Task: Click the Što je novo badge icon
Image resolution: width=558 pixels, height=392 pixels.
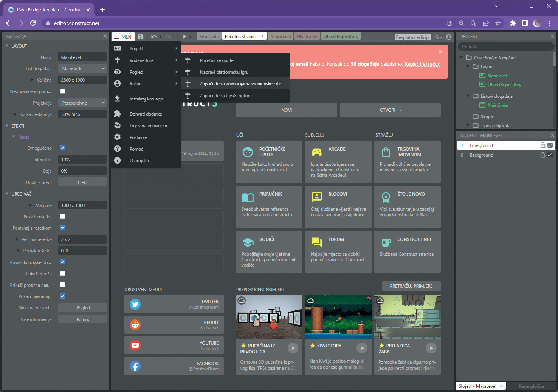Action: pyautogui.click(x=386, y=197)
